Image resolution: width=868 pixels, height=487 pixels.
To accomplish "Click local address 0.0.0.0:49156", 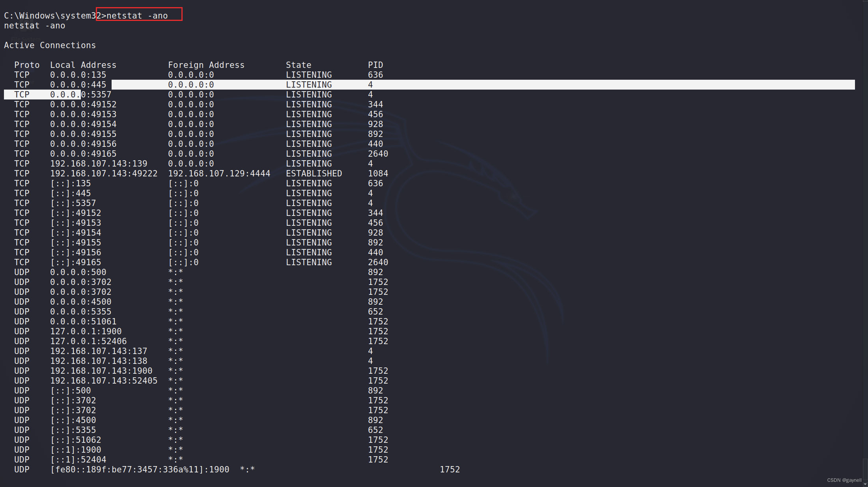I will point(83,144).
